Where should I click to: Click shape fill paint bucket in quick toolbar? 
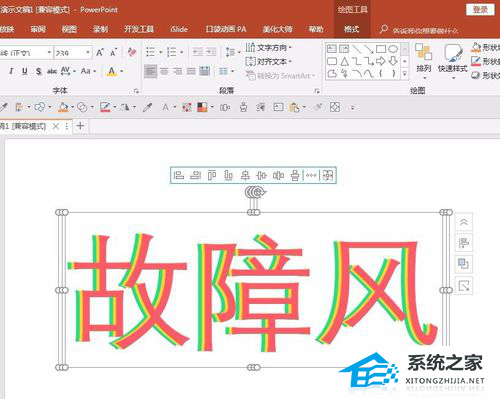tap(63, 107)
